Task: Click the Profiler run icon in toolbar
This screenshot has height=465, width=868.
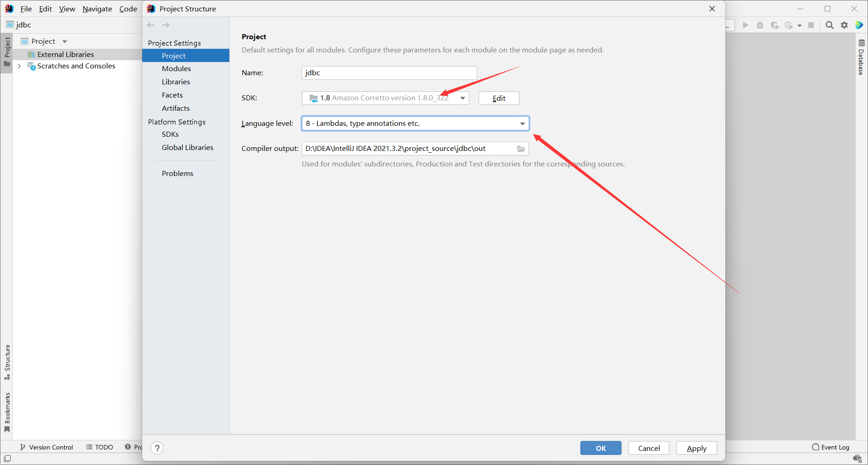Action: (x=789, y=25)
